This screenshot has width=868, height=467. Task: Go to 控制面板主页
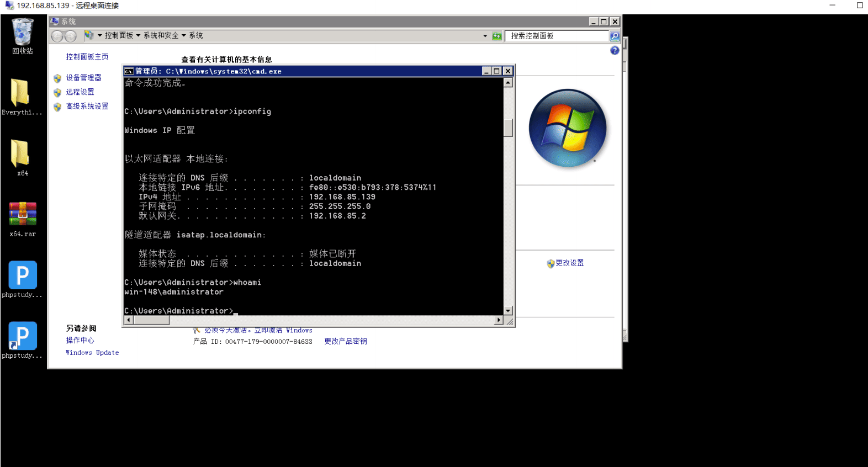pos(87,57)
